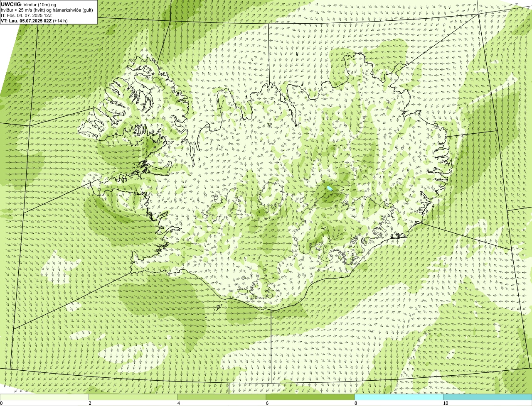Click the scale label '6'
The image size is (532, 406).
(267, 403)
